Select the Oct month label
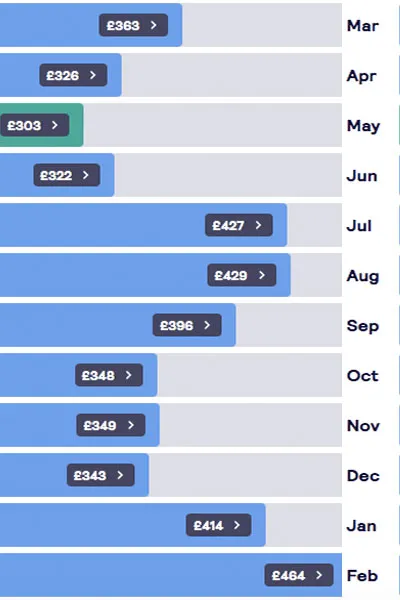The height and width of the screenshot is (600, 400). [x=362, y=375]
